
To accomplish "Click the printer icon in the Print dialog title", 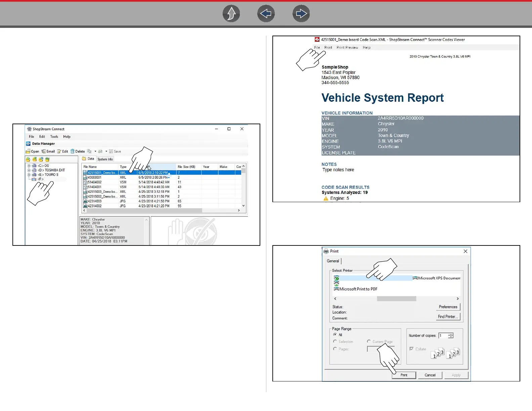I will pos(326,251).
